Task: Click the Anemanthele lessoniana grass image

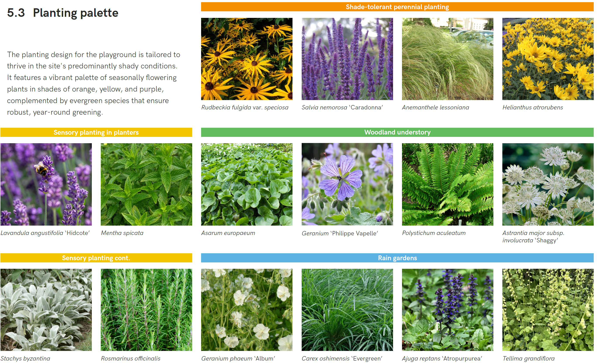Action: click(x=447, y=59)
